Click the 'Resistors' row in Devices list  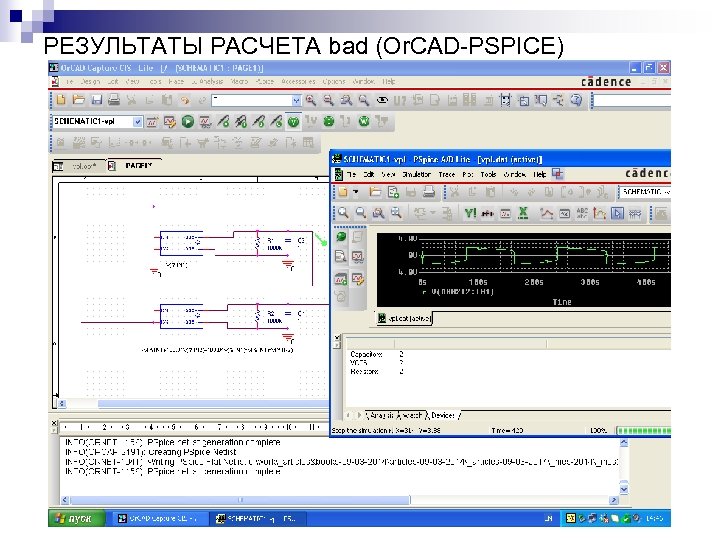(x=377, y=371)
